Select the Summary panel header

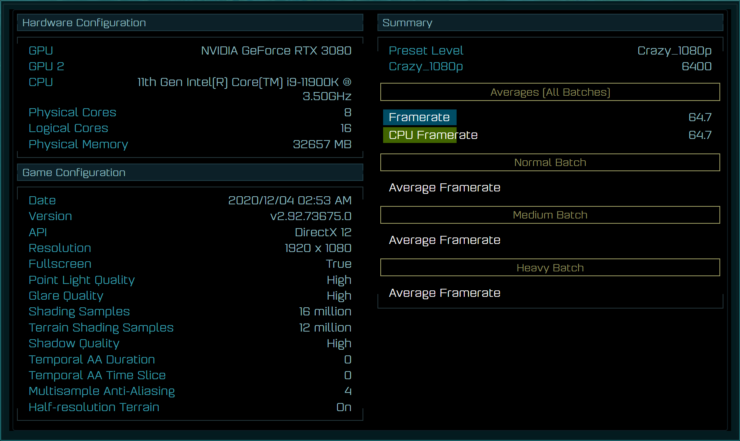click(550, 22)
